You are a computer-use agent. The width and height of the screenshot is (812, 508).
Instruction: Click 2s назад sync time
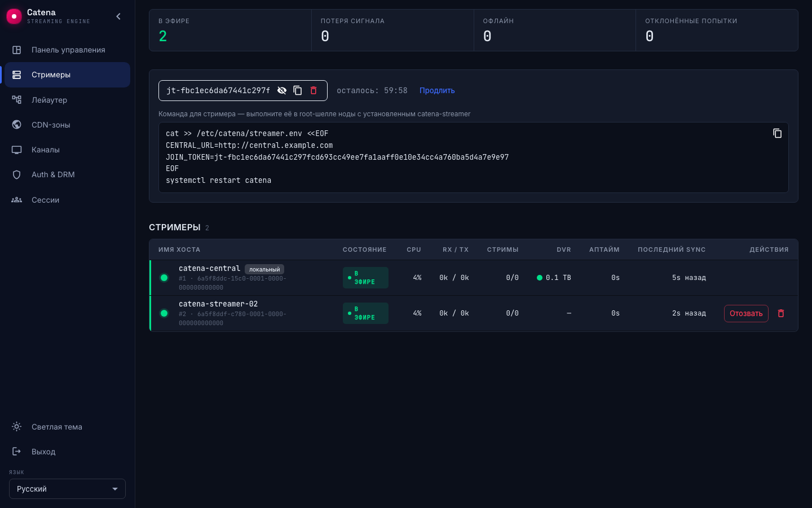[689, 313]
